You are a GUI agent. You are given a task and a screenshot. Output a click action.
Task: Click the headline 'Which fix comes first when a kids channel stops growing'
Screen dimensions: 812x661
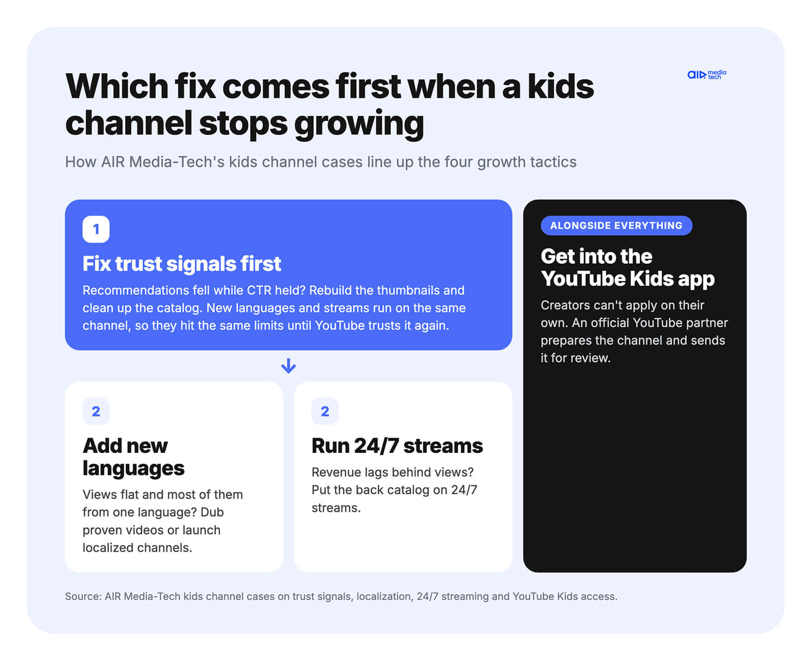[329, 105]
